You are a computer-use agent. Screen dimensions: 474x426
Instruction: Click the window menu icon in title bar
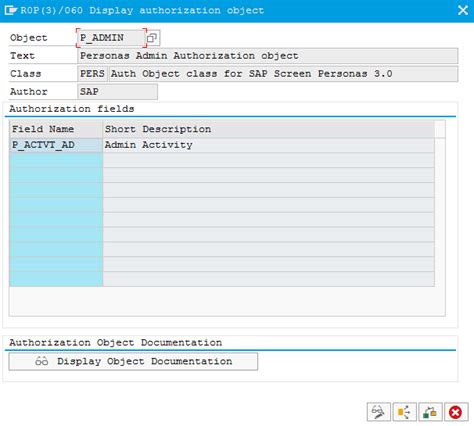(11, 10)
